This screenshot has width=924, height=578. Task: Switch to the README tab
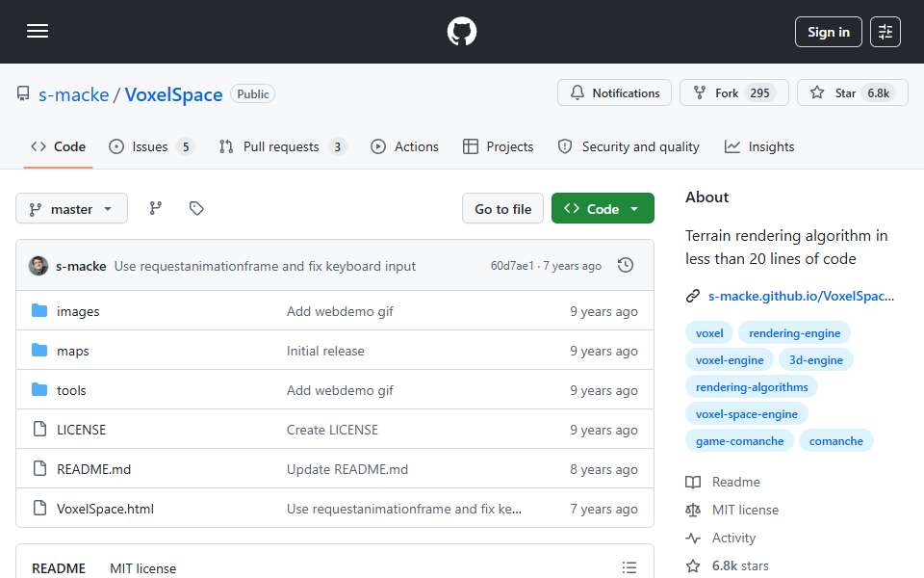(59, 568)
